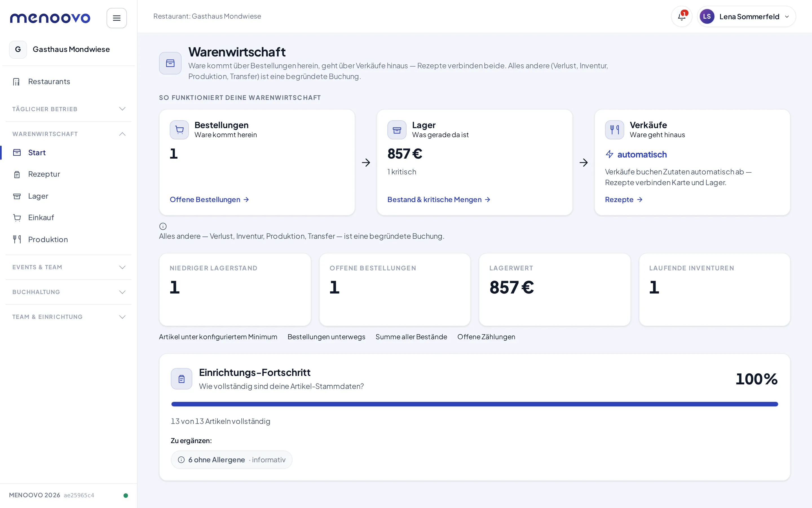Follow the Offene Bestellungen link
The image size is (812, 508).
point(209,200)
